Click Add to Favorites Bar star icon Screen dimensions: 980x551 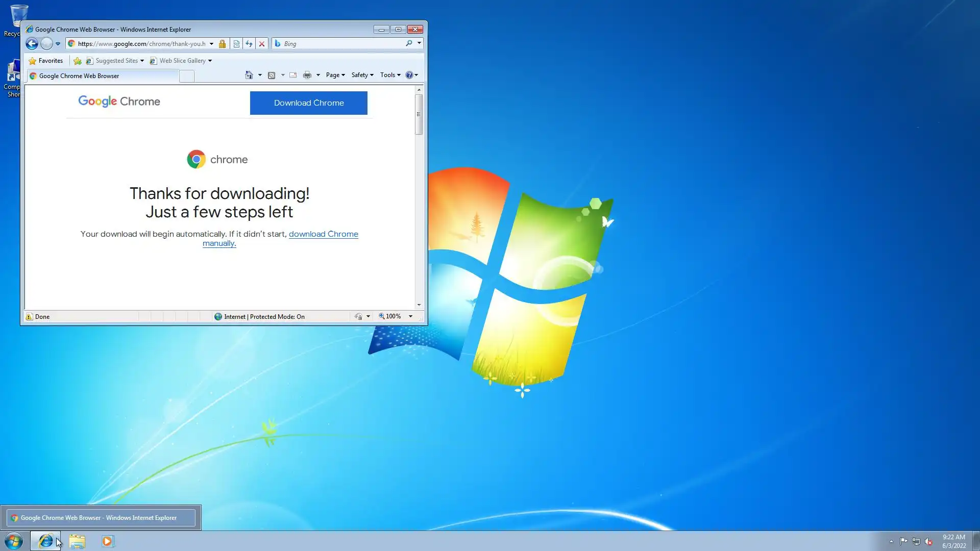(78, 61)
